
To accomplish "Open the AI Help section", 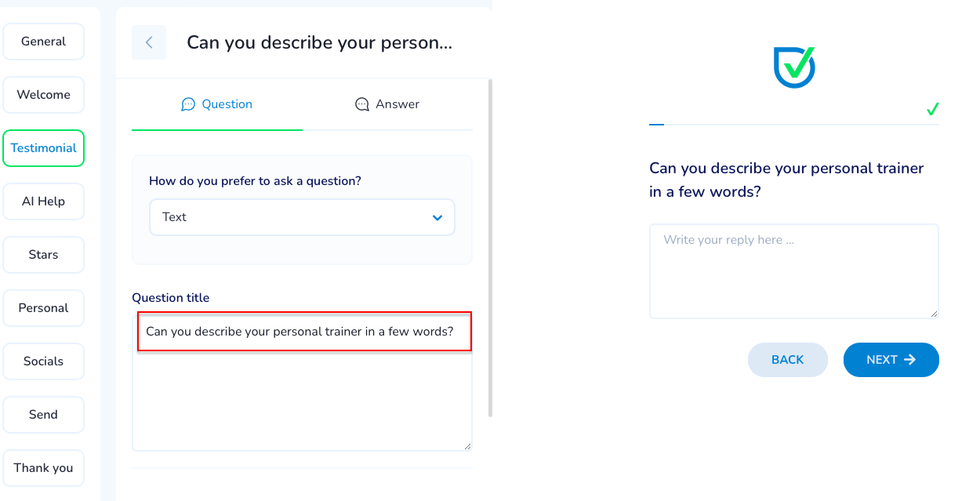I will 43,201.
